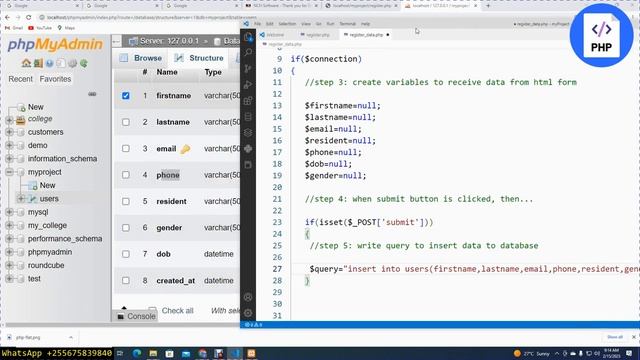The height and width of the screenshot is (360, 640).
Task: Open VS Code Run and Debug icon
Action: click(x=248, y=84)
